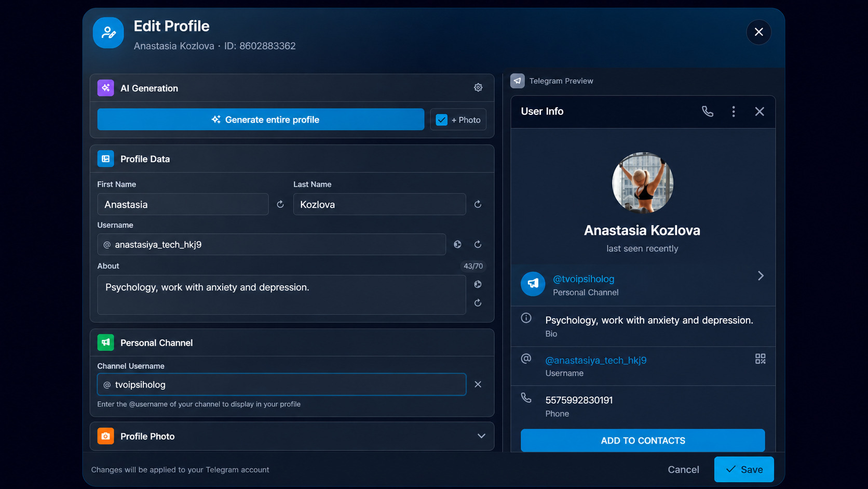Screen dimensions: 868x489
Task: Click ADD TO CONTACTS button
Action: click(x=643, y=441)
